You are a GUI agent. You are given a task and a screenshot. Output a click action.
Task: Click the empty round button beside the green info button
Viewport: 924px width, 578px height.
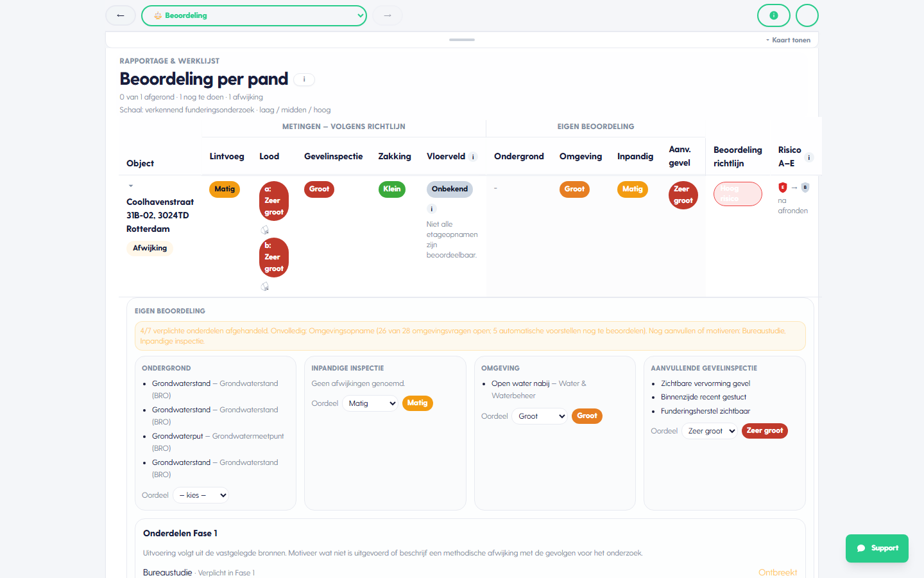click(807, 15)
